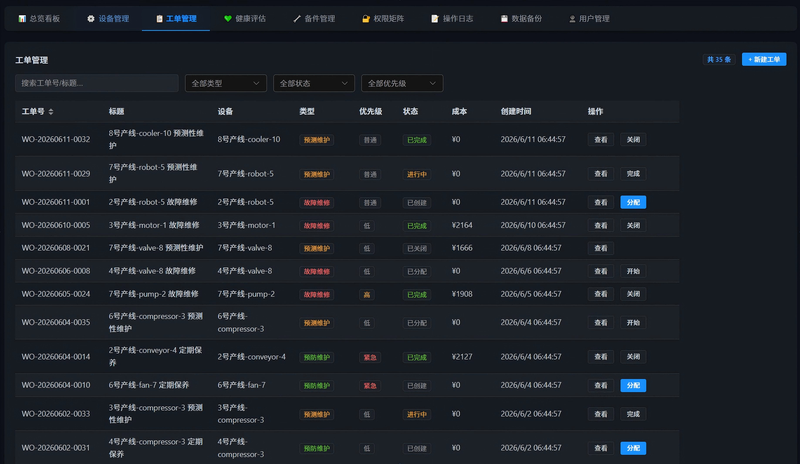Start work order WO-20260604-0035
This screenshot has width=800, height=464.
[633, 323]
